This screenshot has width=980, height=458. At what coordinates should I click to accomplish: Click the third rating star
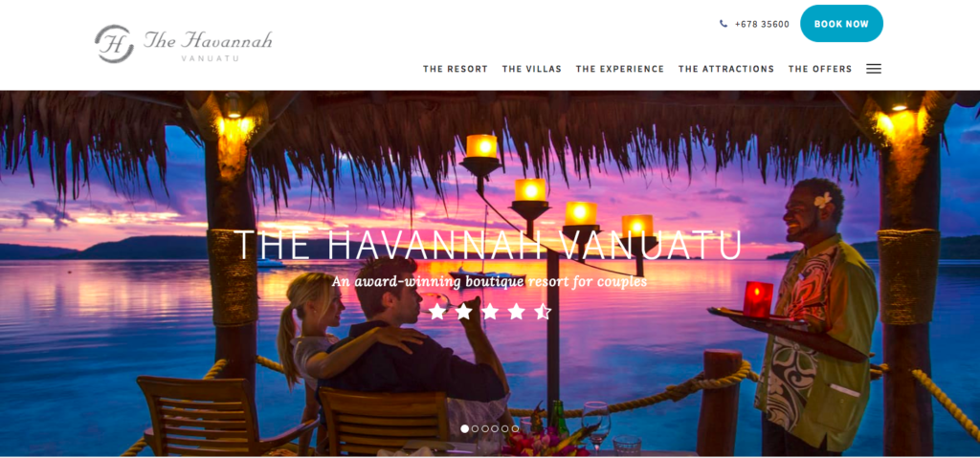click(490, 311)
